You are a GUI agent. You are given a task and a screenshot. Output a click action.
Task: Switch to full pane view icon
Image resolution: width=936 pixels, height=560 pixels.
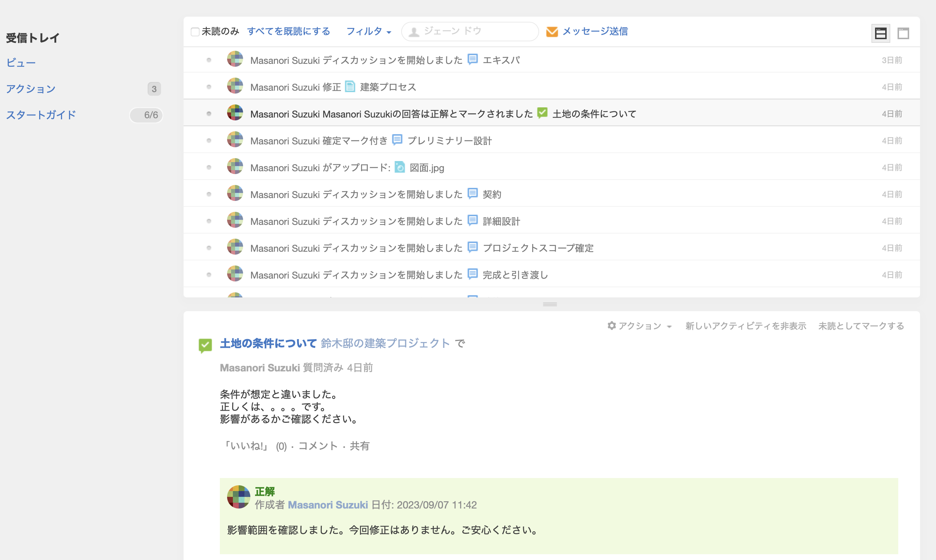[x=903, y=33]
